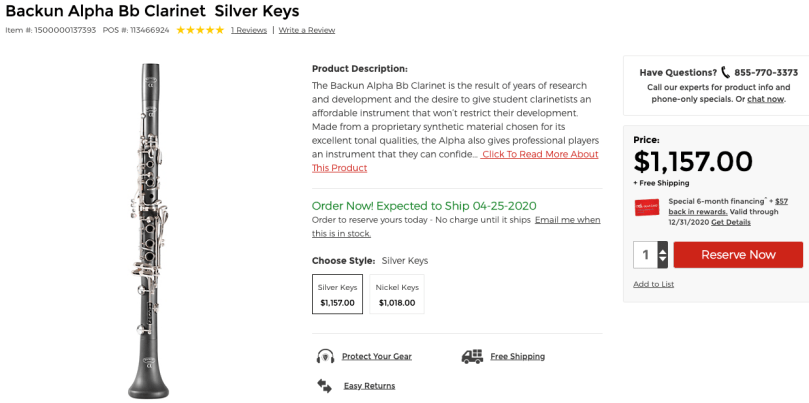
Task: Open the Add to List link
Action: (653, 284)
